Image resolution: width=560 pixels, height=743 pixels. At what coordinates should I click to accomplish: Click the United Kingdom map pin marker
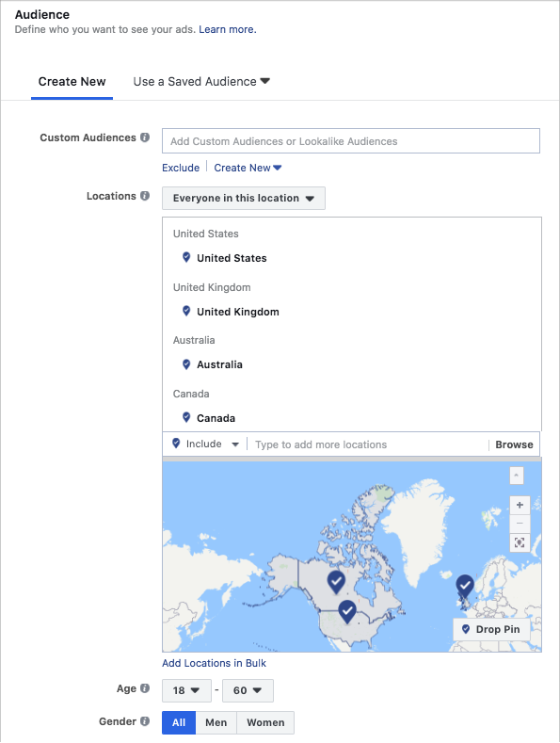click(x=465, y=587)
